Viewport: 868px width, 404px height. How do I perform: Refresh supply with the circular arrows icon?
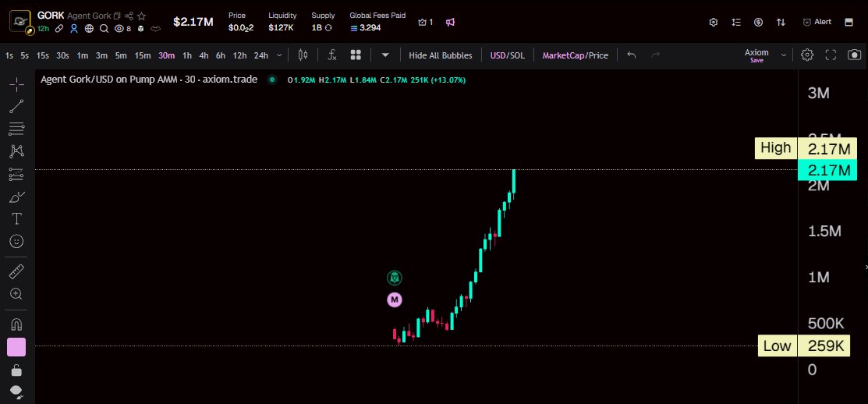tap(328, 27)
